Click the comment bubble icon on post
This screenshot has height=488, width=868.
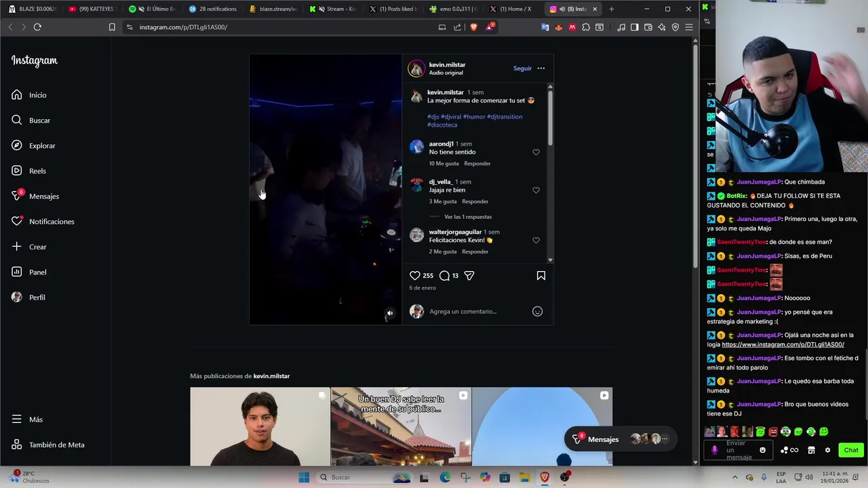(x=444, y=276)
